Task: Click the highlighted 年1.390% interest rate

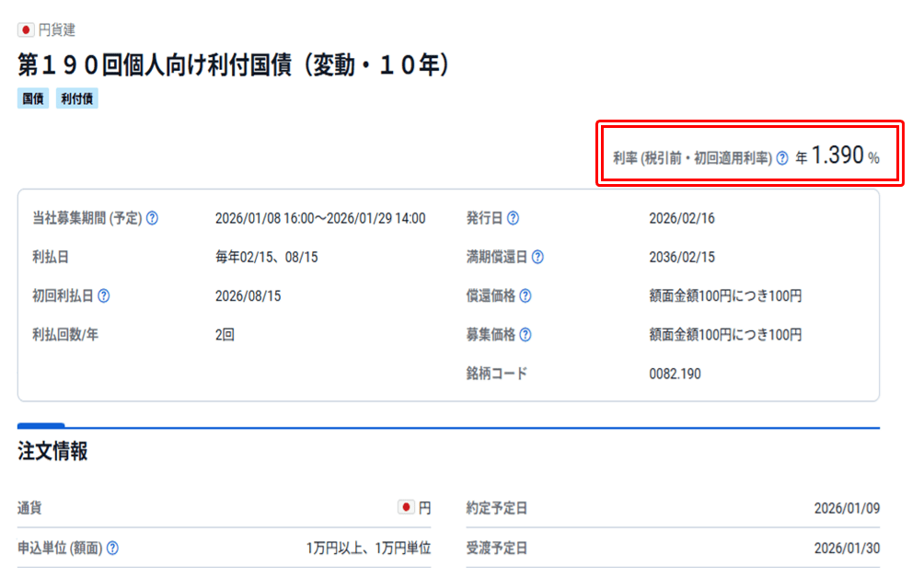Action: [x=841, y=156]
